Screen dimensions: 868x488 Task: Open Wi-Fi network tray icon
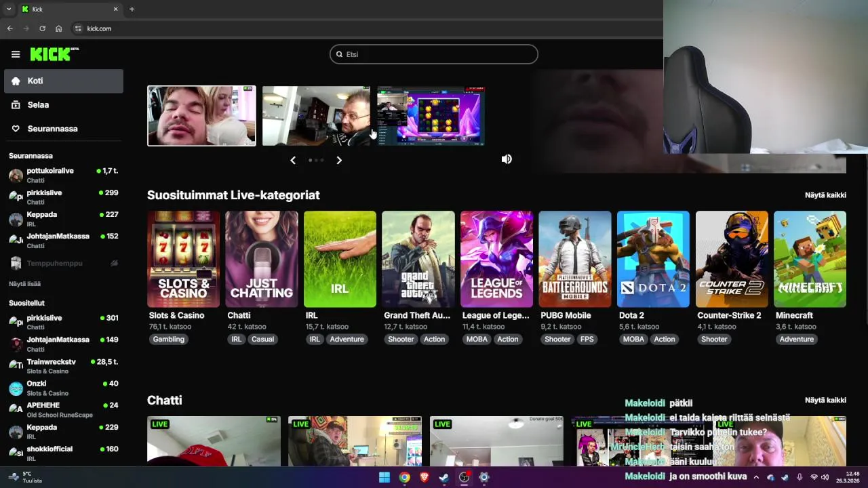click(x=814, y=477)
